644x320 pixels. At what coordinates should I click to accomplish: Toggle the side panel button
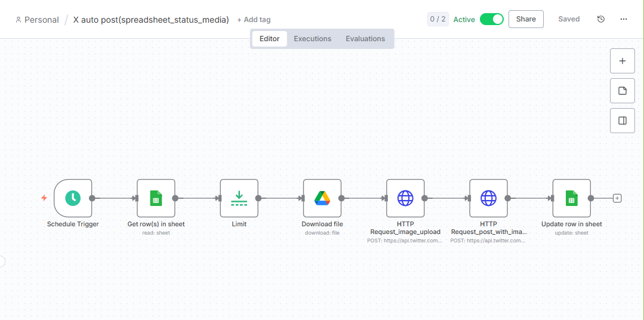(x=623, y=121)
